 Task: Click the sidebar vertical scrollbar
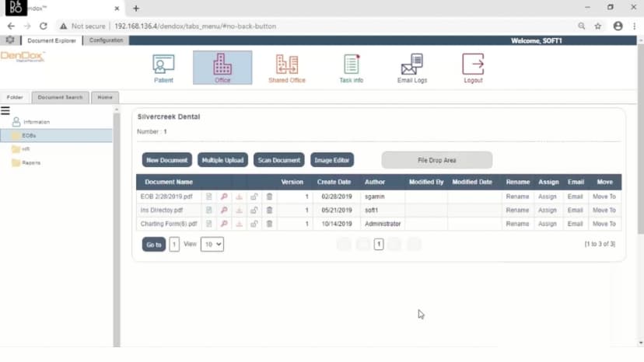click(x=117, y=230)
